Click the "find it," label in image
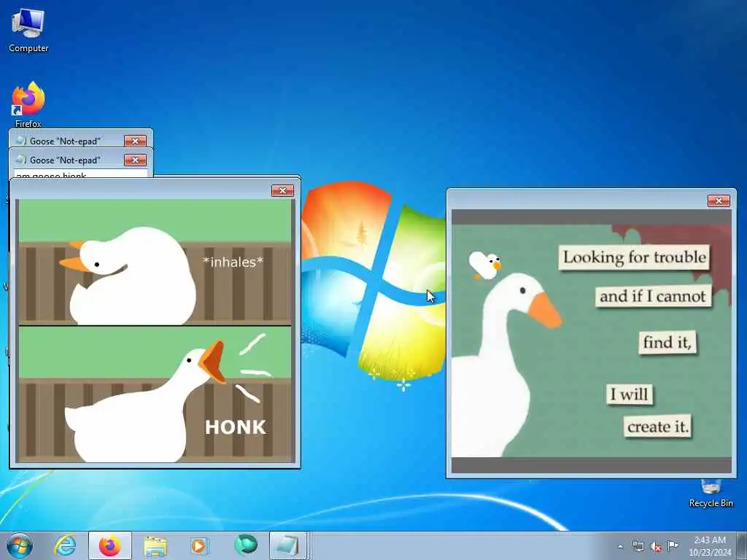 click(667, 342)
